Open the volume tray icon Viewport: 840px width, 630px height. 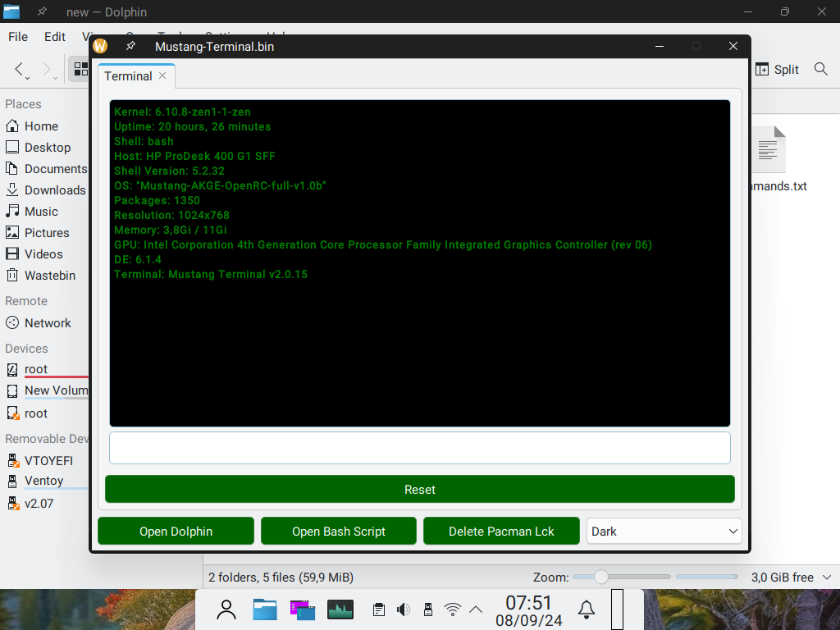[404, 609]
